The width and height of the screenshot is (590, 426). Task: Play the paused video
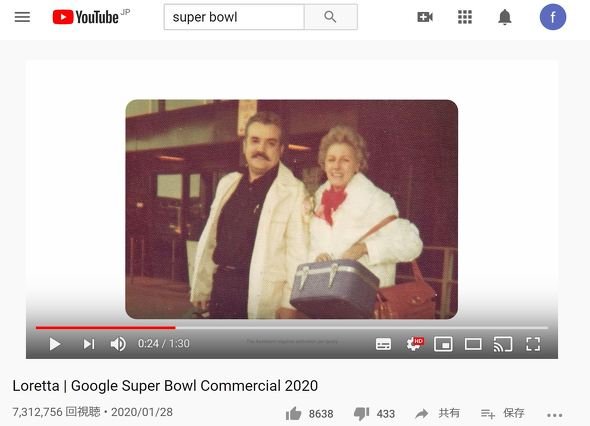pos(55,344)
